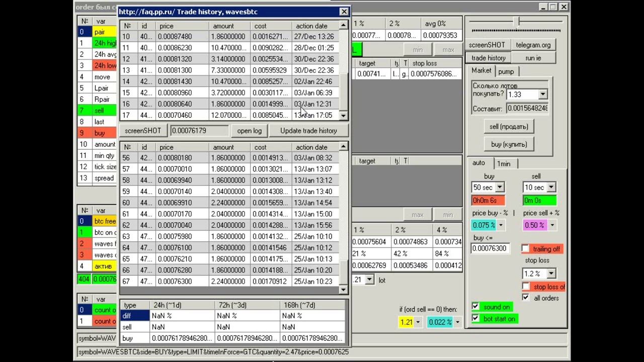The width and height of the screenshot is (644, 362).
Task: Select the 'diff' row label cell
Action: pyautogui.click(x=135, y=316)
